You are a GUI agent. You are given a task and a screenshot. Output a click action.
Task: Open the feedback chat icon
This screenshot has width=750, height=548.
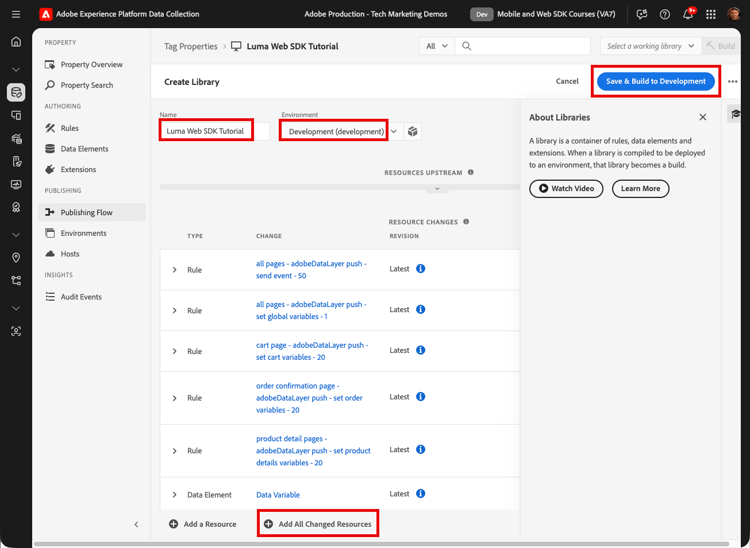tap(642, 14)
